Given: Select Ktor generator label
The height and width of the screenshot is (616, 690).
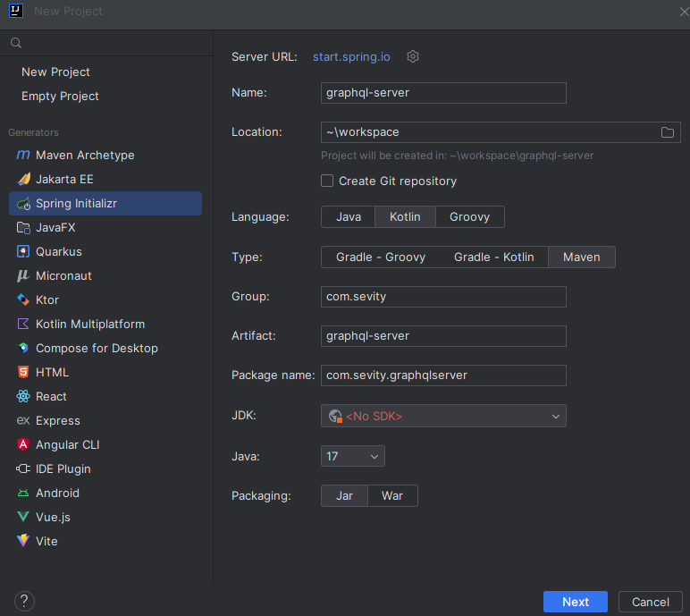Looking at the screenshot, I should pos(47,300).
